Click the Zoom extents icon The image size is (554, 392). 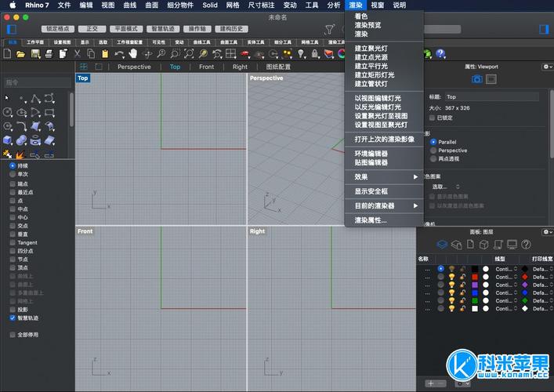click(189, 54)
